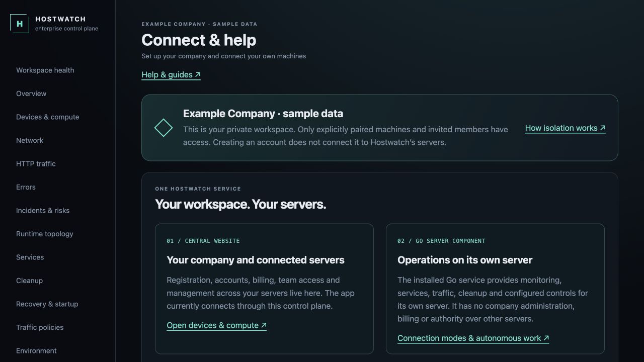Open the Help & guides link
Screen dimensions: 644x362
pyautogui.click(x=171, y=75)
